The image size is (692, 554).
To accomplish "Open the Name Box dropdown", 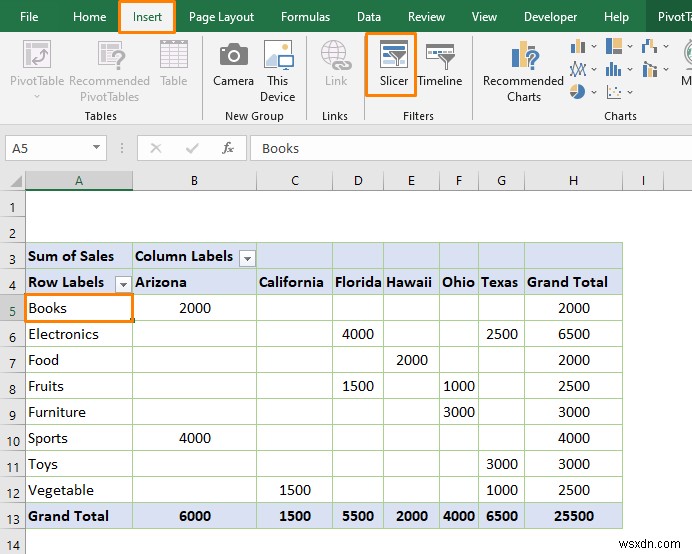I will coord(96,147).
